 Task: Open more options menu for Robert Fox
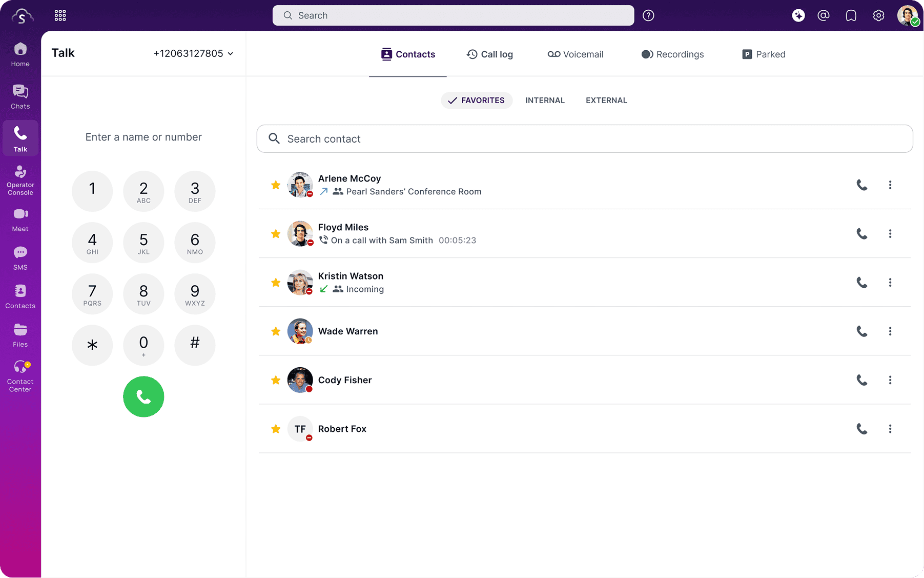point(890,429)
